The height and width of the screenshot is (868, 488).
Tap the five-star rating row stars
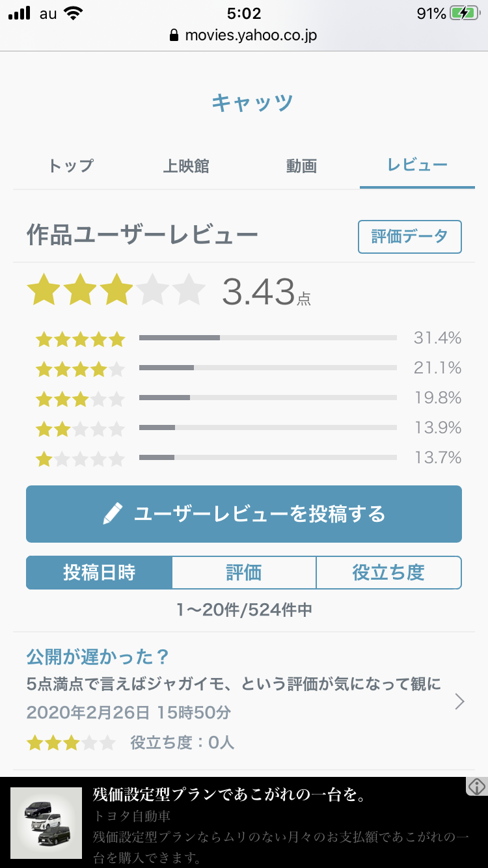point(80,338)
